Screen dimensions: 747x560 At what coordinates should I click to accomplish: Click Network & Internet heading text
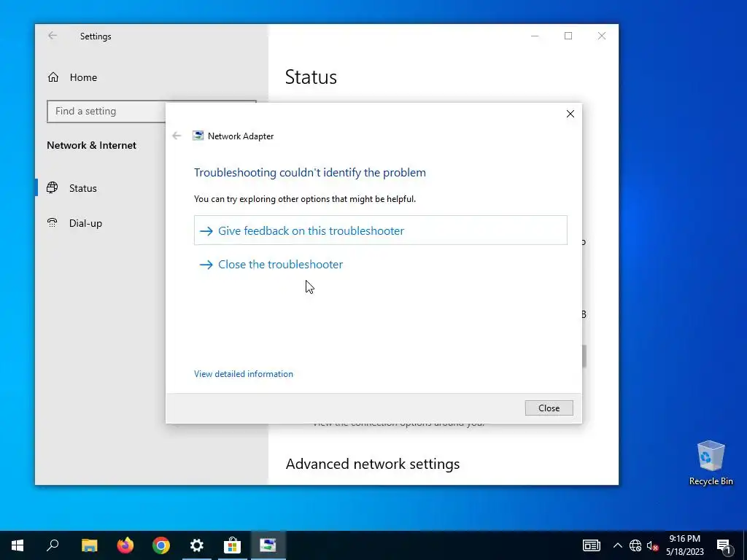click(x=91, y=145)
